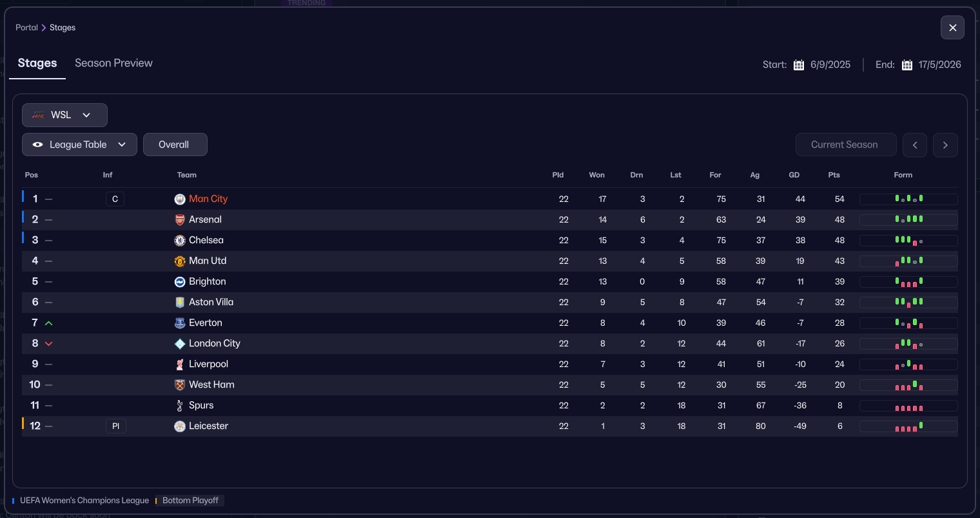Screen dimensions: 980x518
Task: Click the Chelsea club crest icon
Action: (180, 241)
